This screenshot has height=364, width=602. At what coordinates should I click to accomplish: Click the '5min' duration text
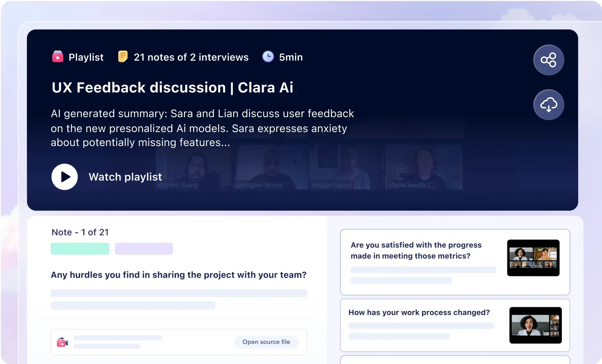[x=291, y=57]
